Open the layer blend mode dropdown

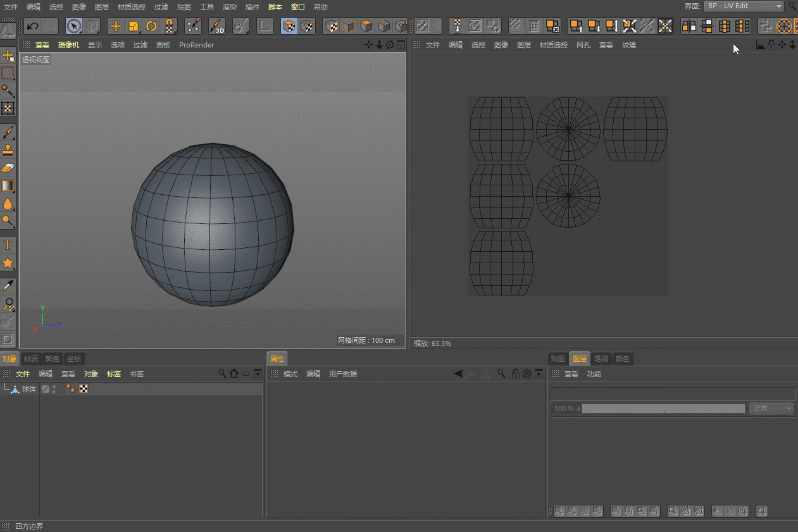tap(771, 409)
